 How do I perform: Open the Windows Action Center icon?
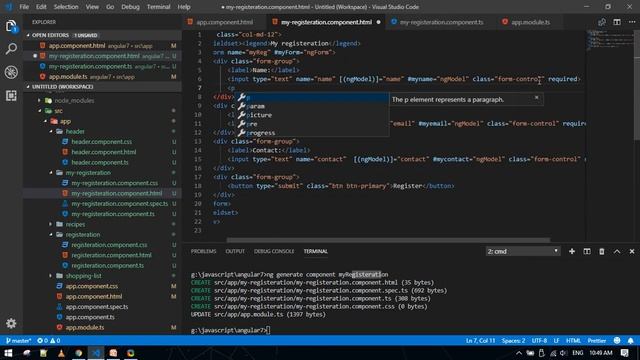coord(624,353)
